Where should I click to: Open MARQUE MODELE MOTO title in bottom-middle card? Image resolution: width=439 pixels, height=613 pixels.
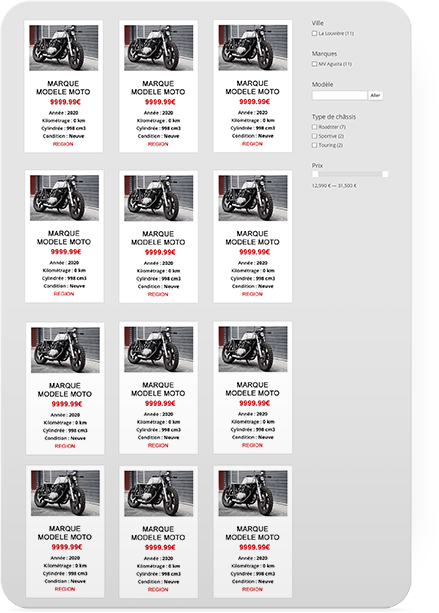(158, 533)
